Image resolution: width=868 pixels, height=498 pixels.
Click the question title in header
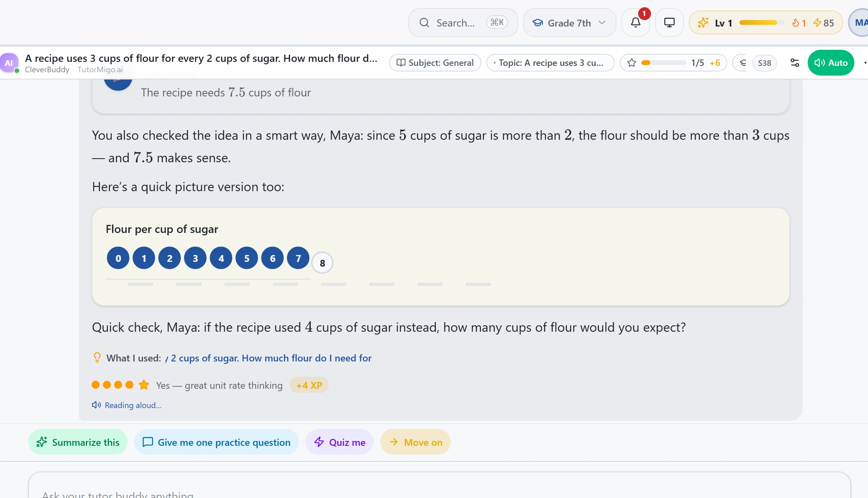point(201,58)
